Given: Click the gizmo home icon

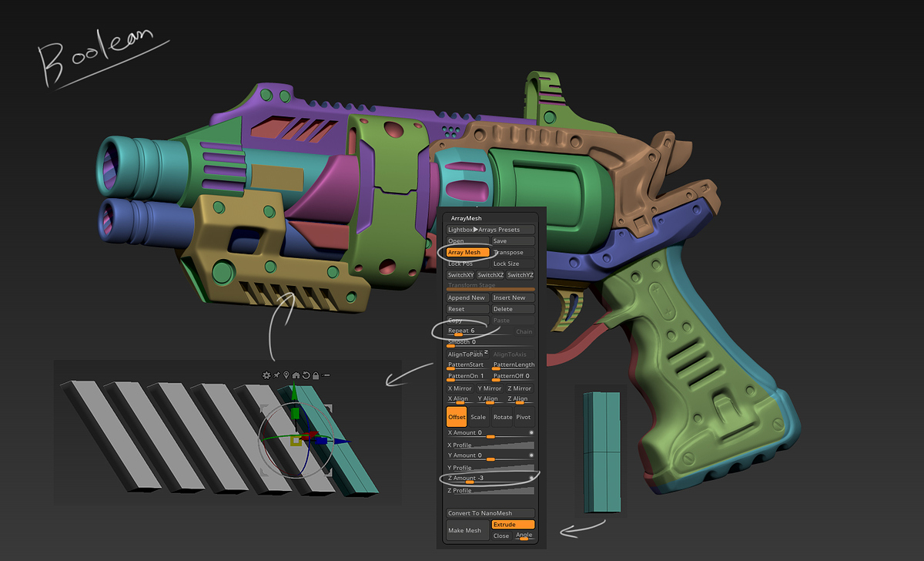Looking at the screenshot, I should tap(296, 375).
